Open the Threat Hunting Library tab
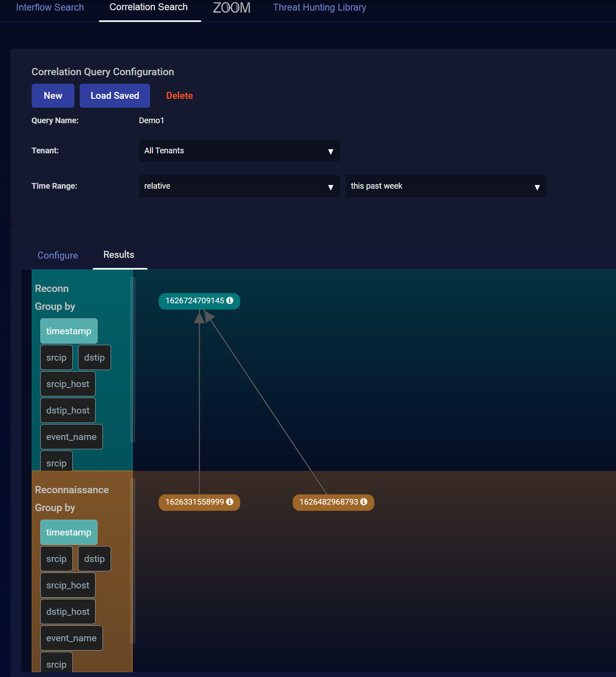This screenshot has width=616, height=677. [x=320, y=7]
